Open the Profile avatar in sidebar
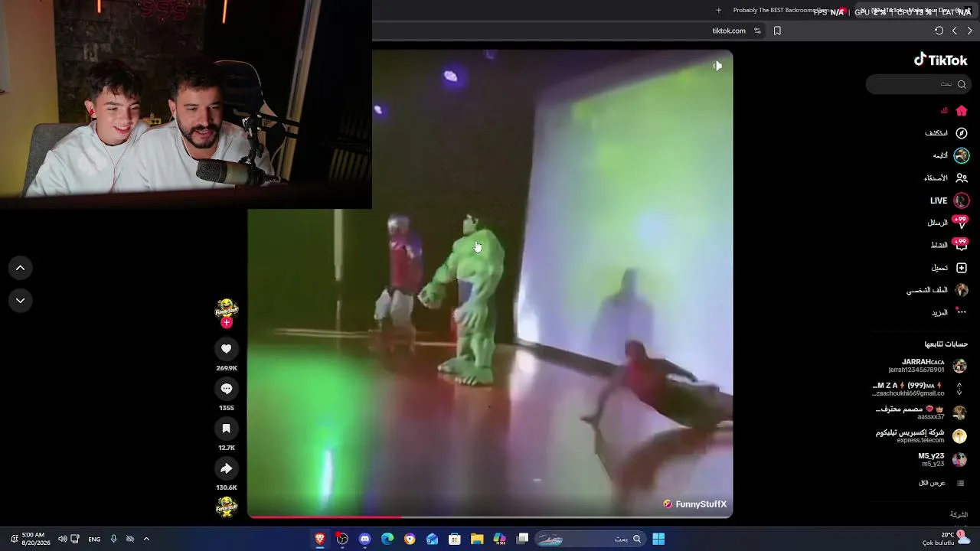 tap(962, 290)
